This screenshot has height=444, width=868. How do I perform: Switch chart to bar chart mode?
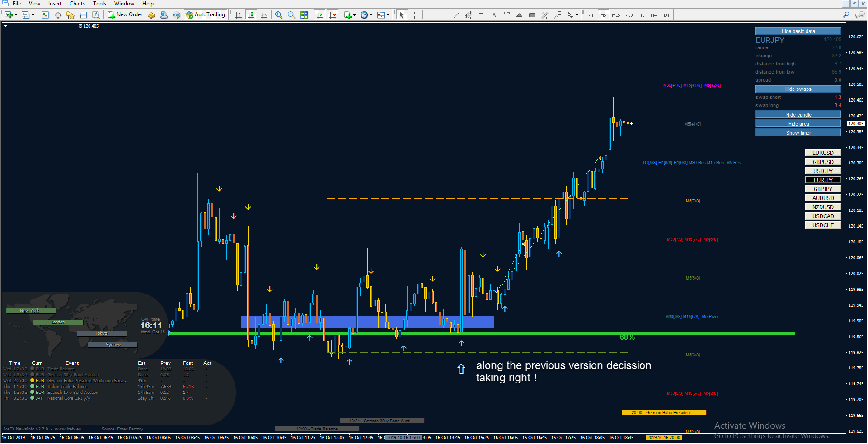point(238,15)
